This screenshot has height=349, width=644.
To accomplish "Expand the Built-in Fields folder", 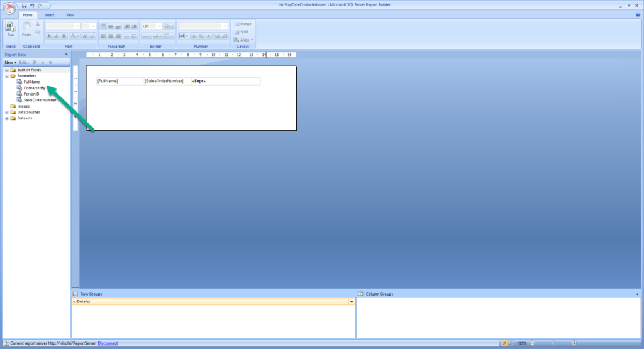I will coord(6,70).
